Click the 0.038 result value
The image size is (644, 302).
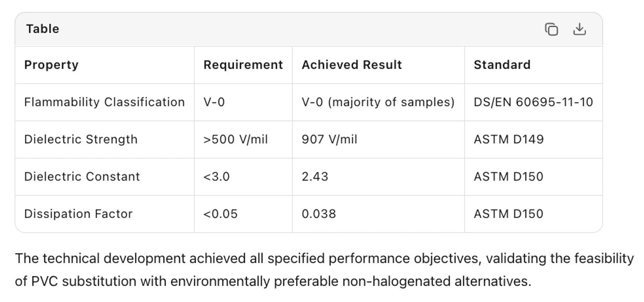(318, 214)
